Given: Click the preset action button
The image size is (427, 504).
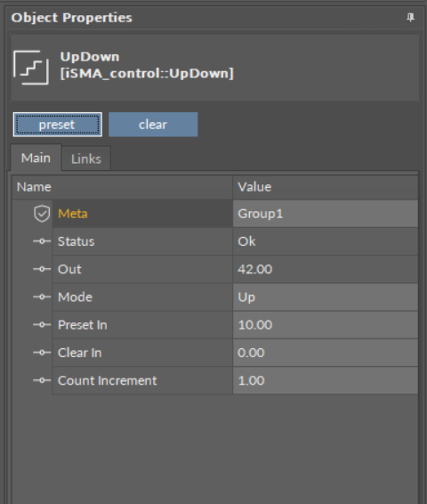Looking at the screenshot, I should (58, 125).
